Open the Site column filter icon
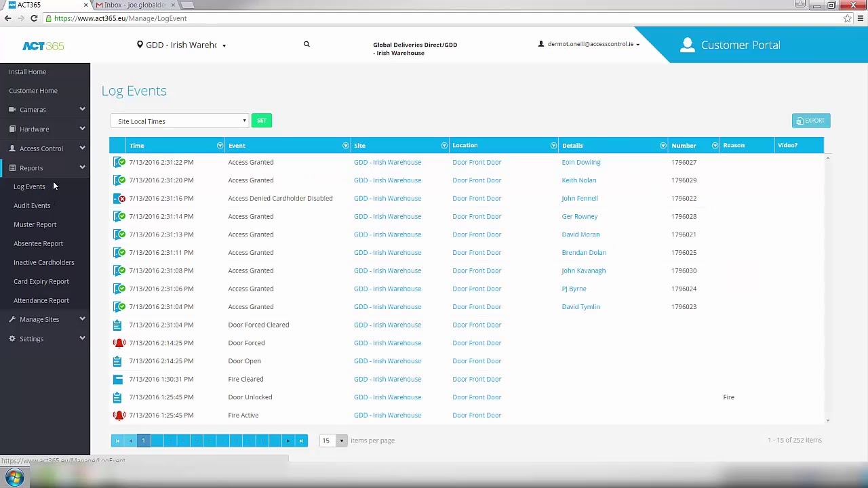This screenshot has width=868, height=488. click(x=444, y=146)
